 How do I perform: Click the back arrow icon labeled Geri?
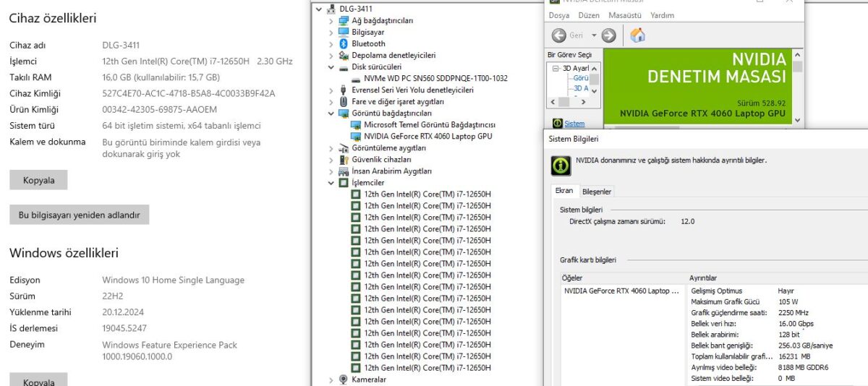click(x=559, y=35)
